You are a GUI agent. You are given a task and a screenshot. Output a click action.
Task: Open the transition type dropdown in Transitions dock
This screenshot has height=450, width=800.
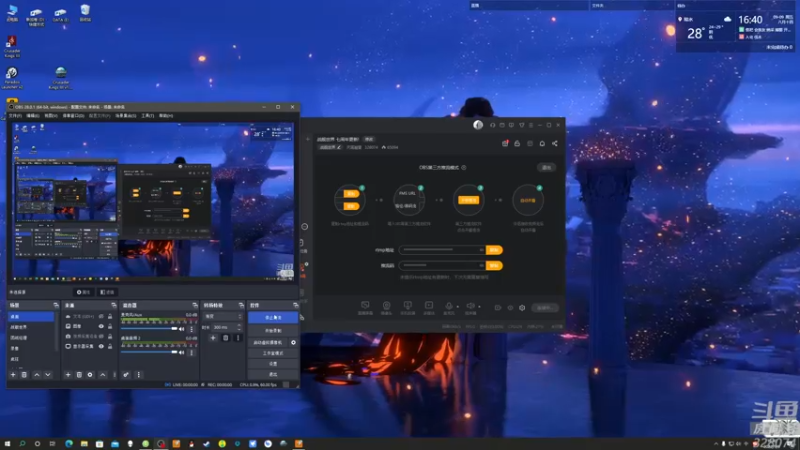pos(223,316)
